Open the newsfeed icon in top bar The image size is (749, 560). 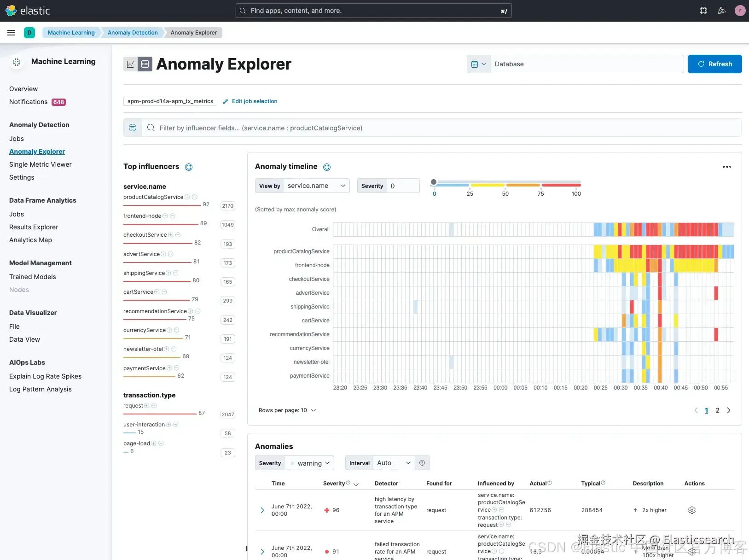tap(722, 11)
